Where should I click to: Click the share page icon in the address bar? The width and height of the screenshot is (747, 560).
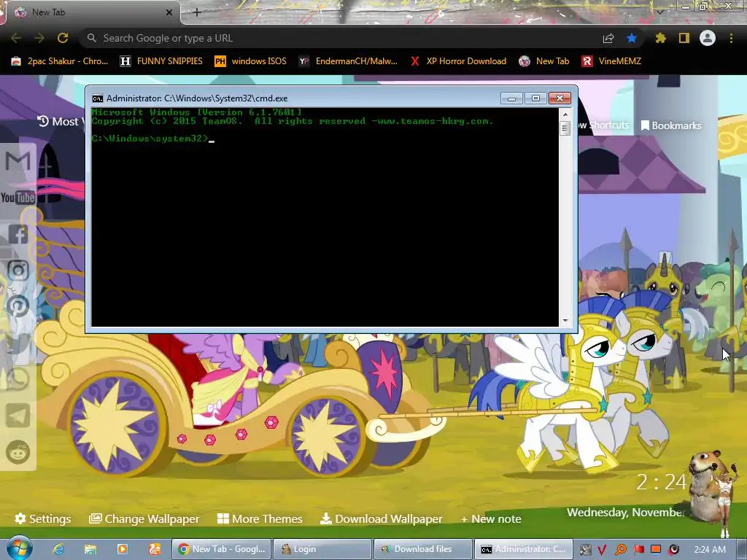pos(608,39)
